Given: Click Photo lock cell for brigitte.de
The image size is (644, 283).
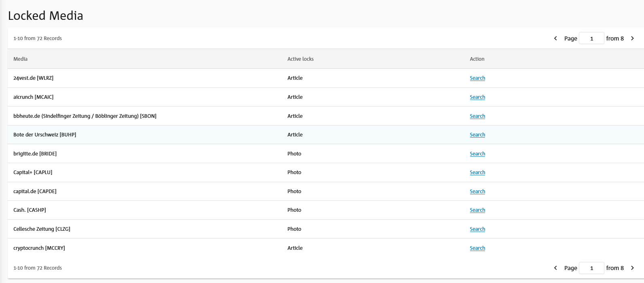Looking at the screenshot, I should (x=294, y=154).
